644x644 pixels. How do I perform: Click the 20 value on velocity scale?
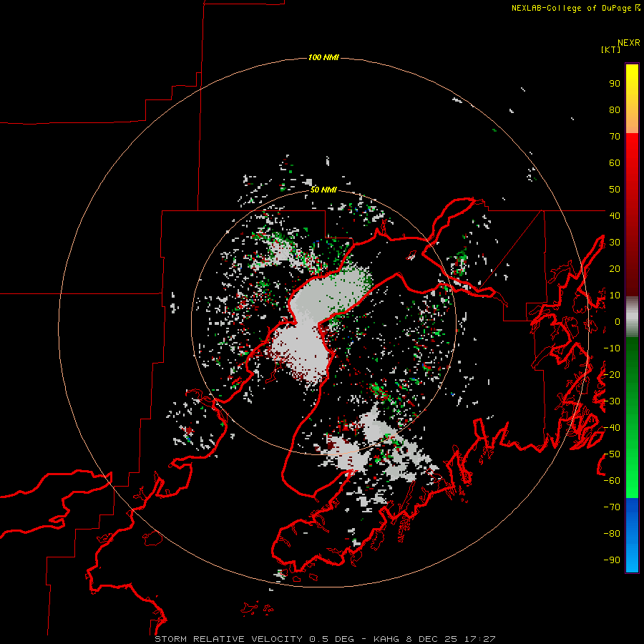coord(615,268)
